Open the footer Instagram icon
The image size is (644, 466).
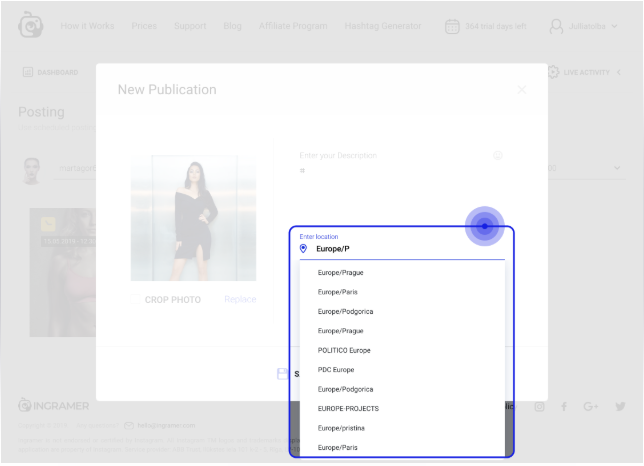tap(539, 406)
